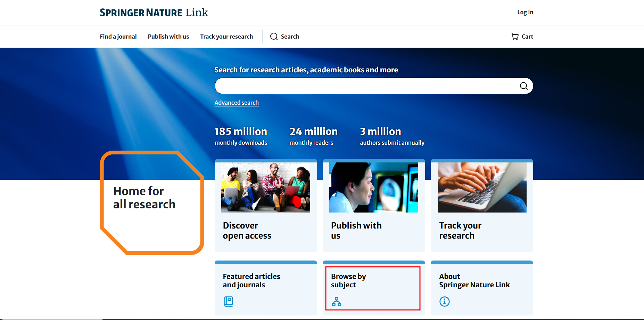Image resolution: width=644 pixels, height=320 pixels.
Task: Open the Featured articles and journals heading
Action: pos(251,280)
